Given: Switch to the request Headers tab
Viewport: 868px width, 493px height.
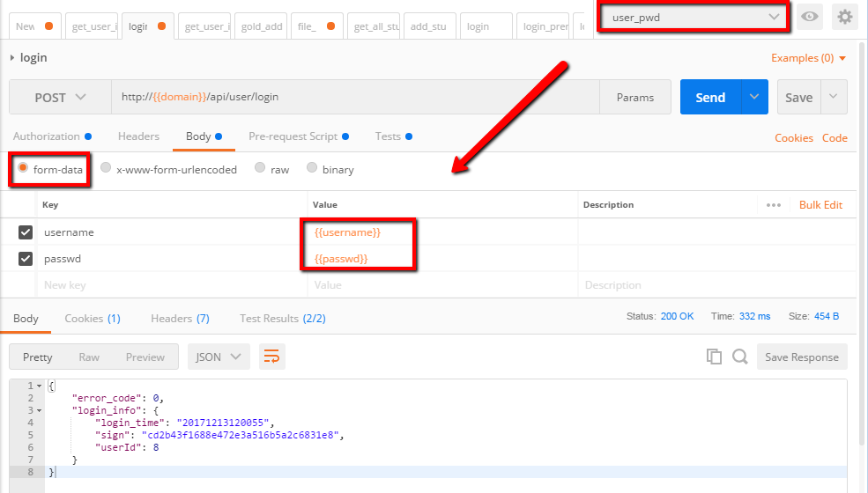Looking at the screenshot, I should pyautogui.click(x=138, y=136).
